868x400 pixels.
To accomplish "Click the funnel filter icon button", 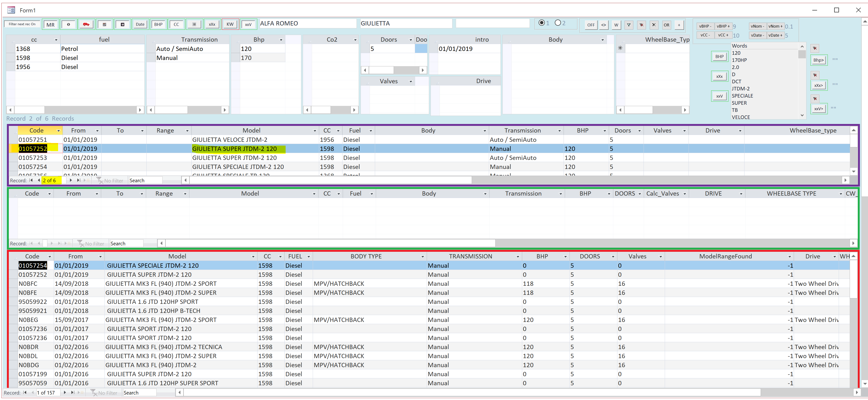I will [x=628, y=25].
